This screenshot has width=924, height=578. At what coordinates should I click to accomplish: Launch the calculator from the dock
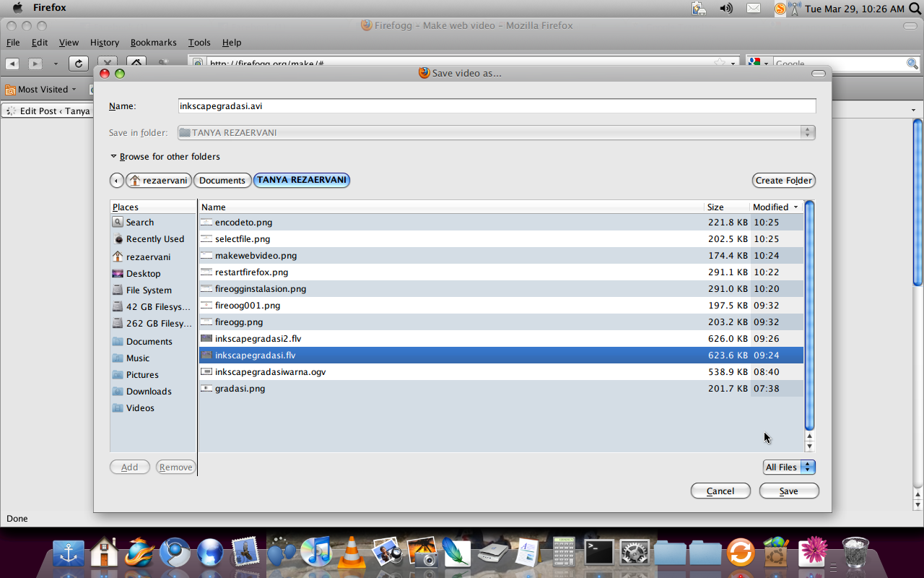pyautogui.click(x=564, y=553)
